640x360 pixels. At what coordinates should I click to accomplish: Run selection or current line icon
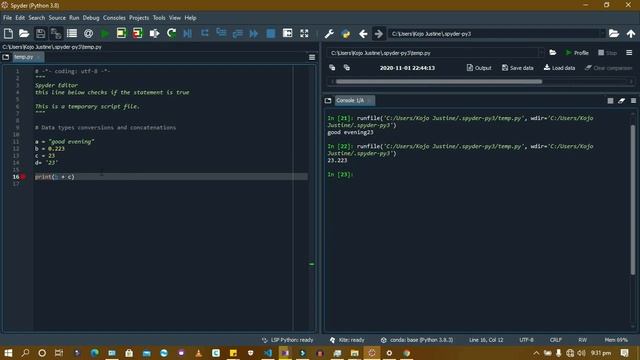[x=154, y=33]
